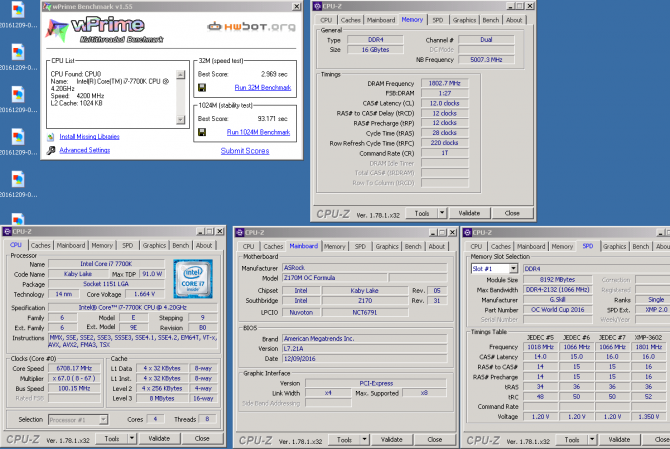Open the Install Missing Libraries link

(89, 137)
